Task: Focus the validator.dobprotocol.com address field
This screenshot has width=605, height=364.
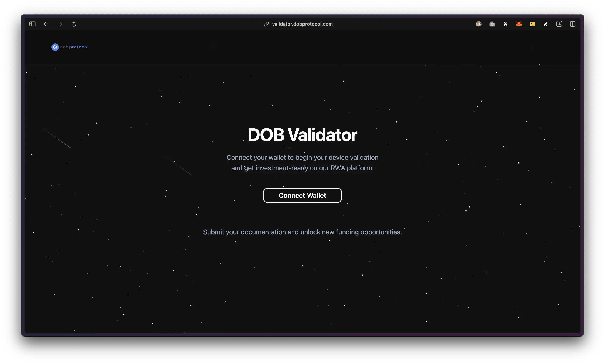Action: pyautogui.click(x=302, y=24)
